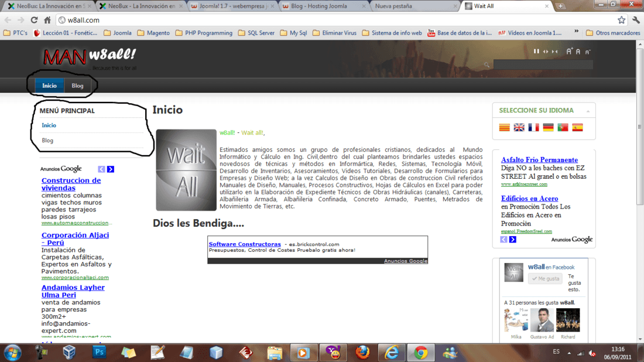The height and width of the screenshot is (362, 644).
Task: Open the Corporación Aljaci - Perú ad
Action: click(x=75, y=239)
